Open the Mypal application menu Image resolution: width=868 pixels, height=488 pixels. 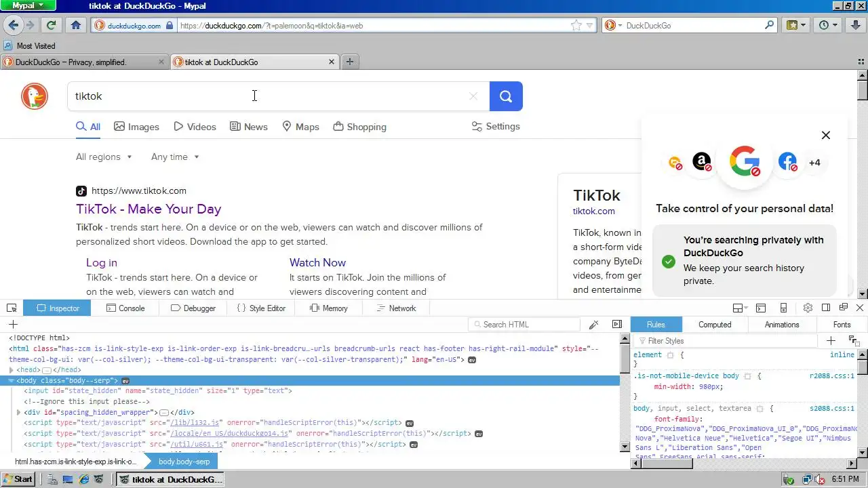(28, 5)
